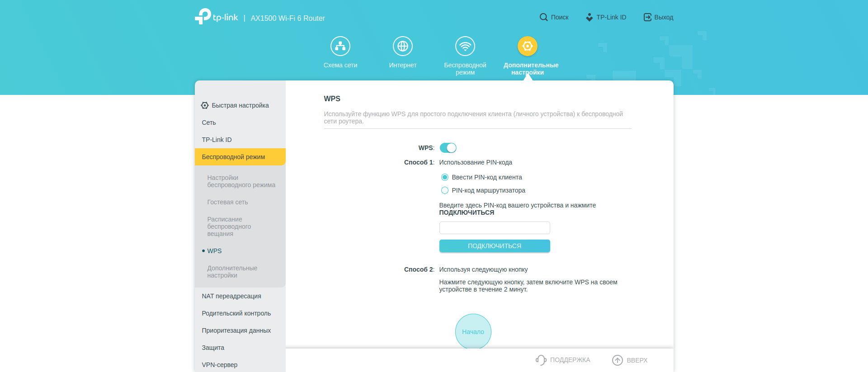This screenshot has height=372, width=868.
Task: Select Ввести PIN-код клиента radio option
Action: tap(445, 177)
